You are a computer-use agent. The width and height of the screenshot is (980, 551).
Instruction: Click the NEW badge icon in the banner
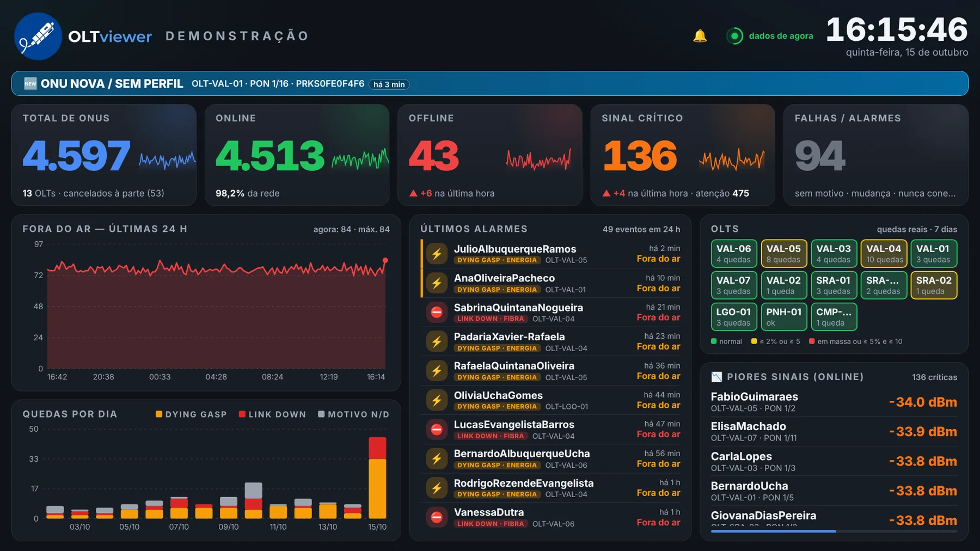coord(30,83)
